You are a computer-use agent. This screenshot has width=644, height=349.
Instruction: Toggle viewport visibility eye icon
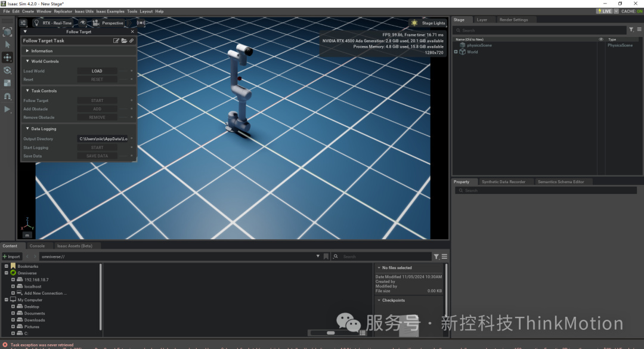[83, 23]
